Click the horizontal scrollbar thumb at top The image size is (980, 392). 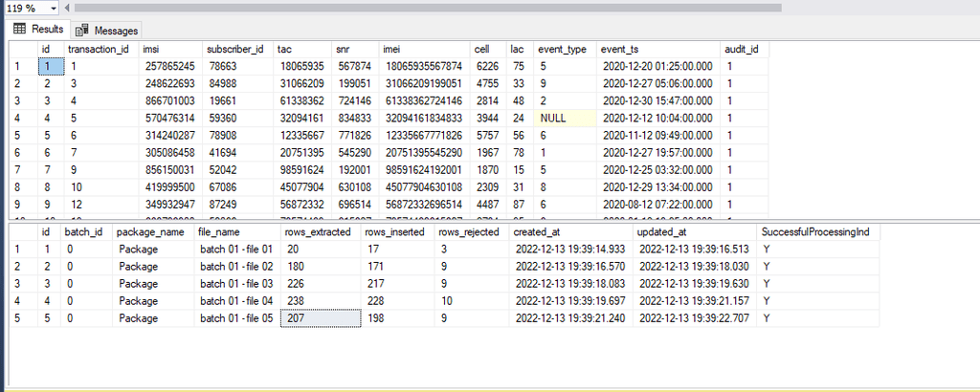click(x=428, y=8)
